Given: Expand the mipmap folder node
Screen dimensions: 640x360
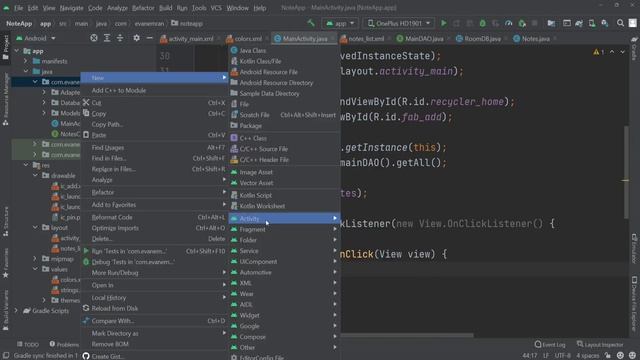Looking at the screenshot, I should [35, 259].
